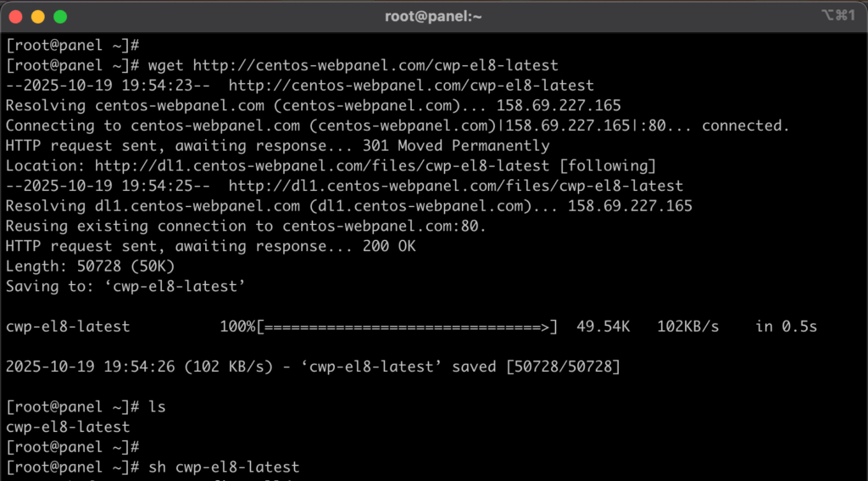Click the root@panel:~ window title
The image size is (868, 481).
(433, 16)
